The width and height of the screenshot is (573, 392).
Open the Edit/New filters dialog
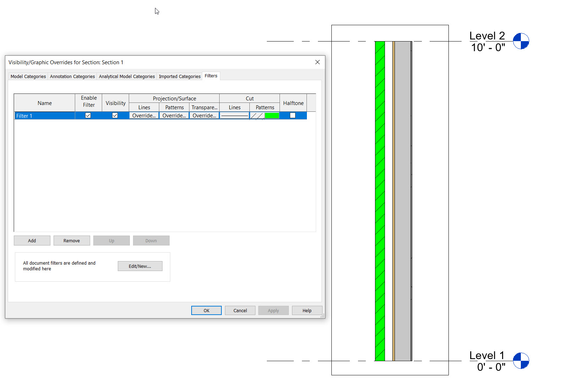coord(140,266)
